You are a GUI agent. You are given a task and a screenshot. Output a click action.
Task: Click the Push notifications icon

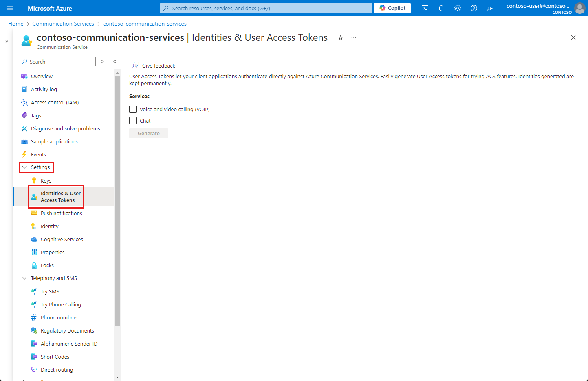34,213
